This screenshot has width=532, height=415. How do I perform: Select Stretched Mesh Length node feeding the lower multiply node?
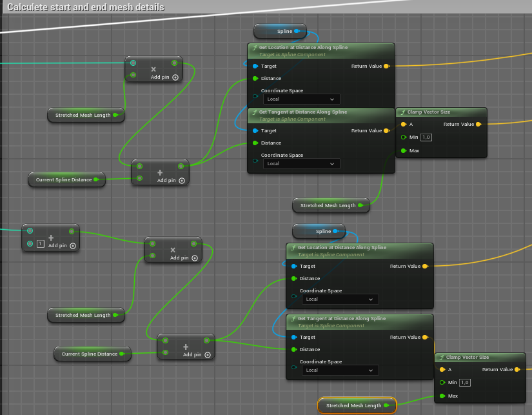tap(86, 315)
